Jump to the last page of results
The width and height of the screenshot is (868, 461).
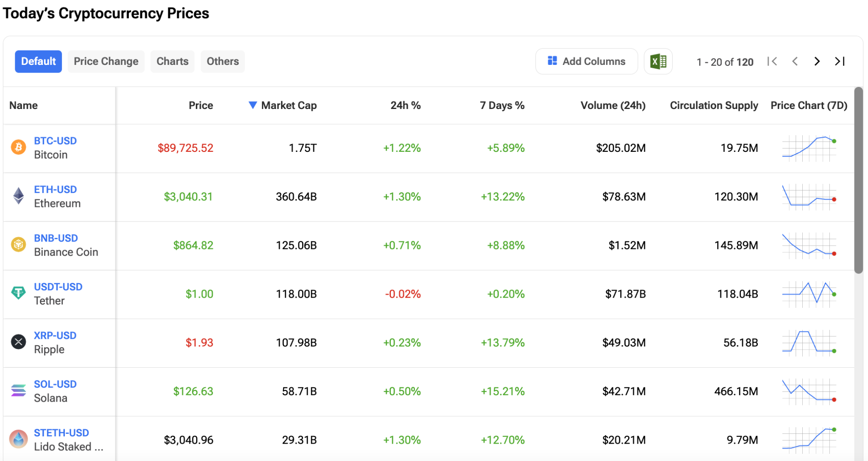point(840,61)
